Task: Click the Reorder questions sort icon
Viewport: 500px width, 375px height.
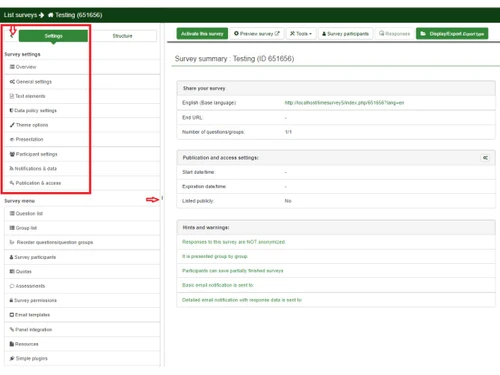Action: [12, 242]
